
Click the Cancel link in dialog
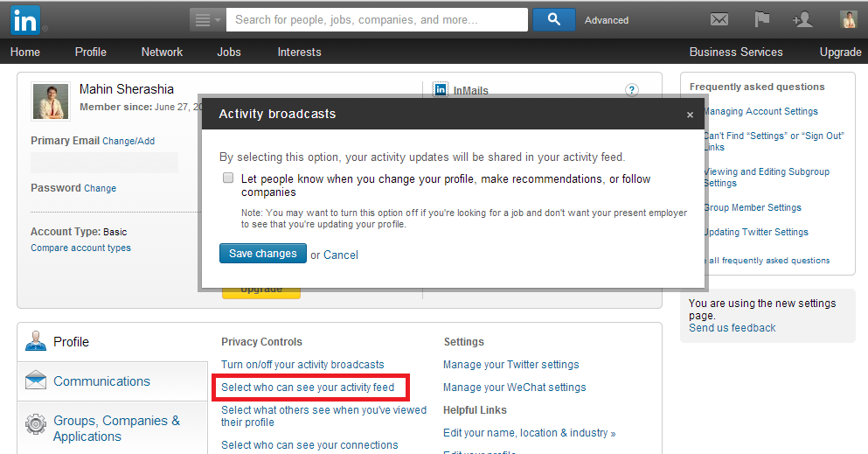tap(340, 255)
